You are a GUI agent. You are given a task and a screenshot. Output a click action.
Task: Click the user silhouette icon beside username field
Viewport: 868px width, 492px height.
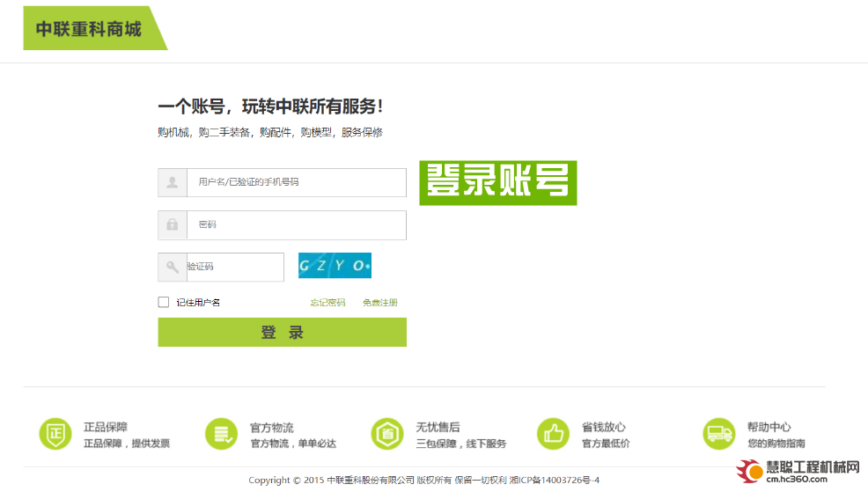coord(173,183)
